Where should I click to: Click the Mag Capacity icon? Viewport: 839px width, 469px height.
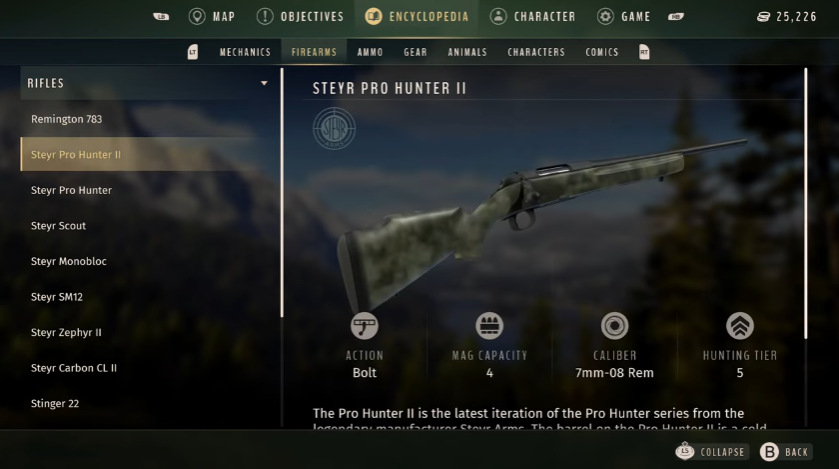pos(490,326)
